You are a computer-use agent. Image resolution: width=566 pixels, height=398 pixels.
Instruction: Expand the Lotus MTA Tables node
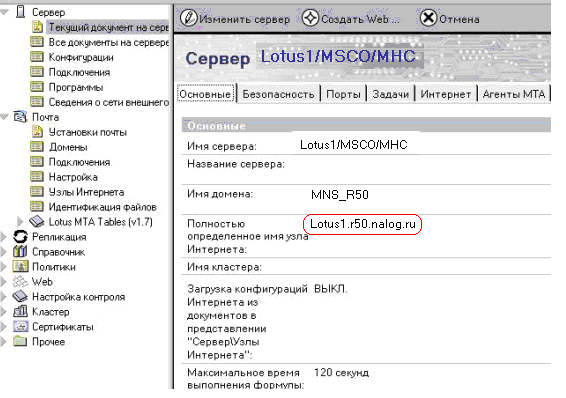point(20,222)
